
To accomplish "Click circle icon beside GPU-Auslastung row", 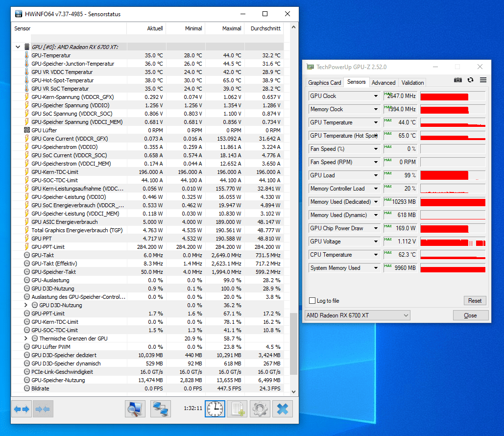I will [x=27, y=280].
